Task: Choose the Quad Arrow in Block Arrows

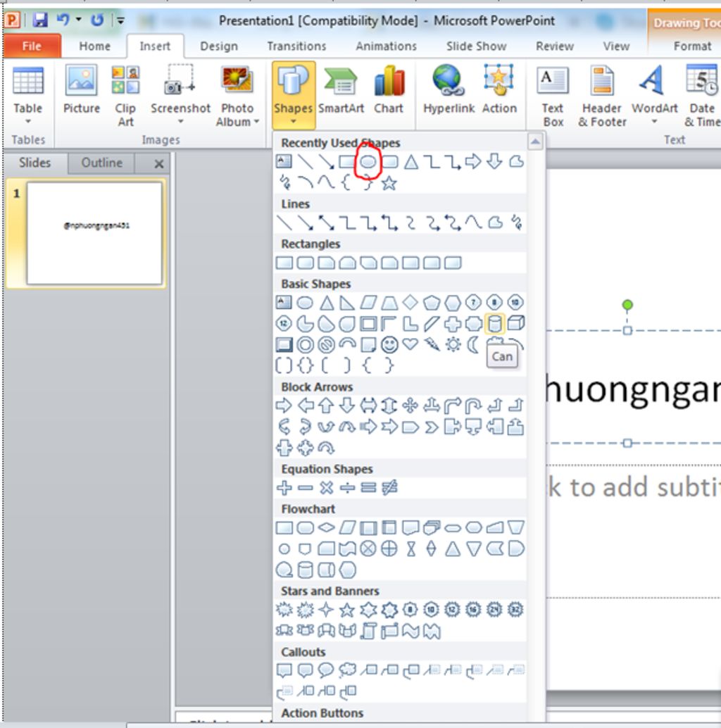Action: click(410, 406)
